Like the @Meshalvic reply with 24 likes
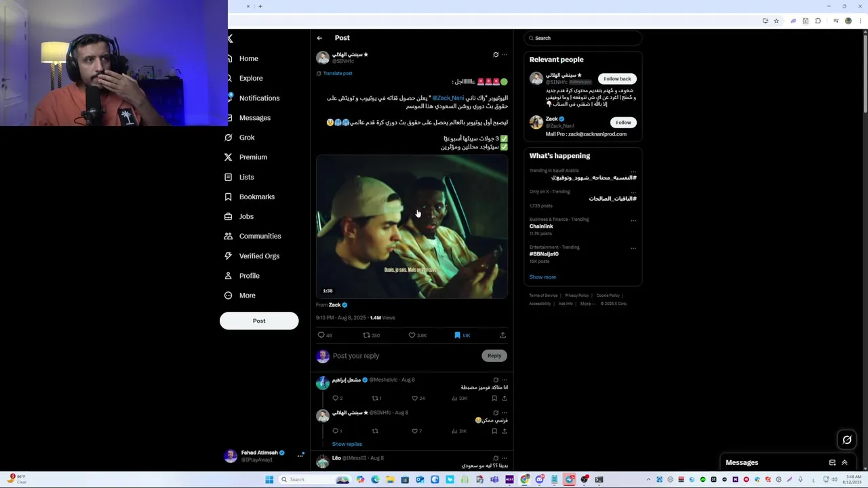Image resolution: width=868 pixels, height=488 pixels. pyautogui.click(x=415, y=399)
